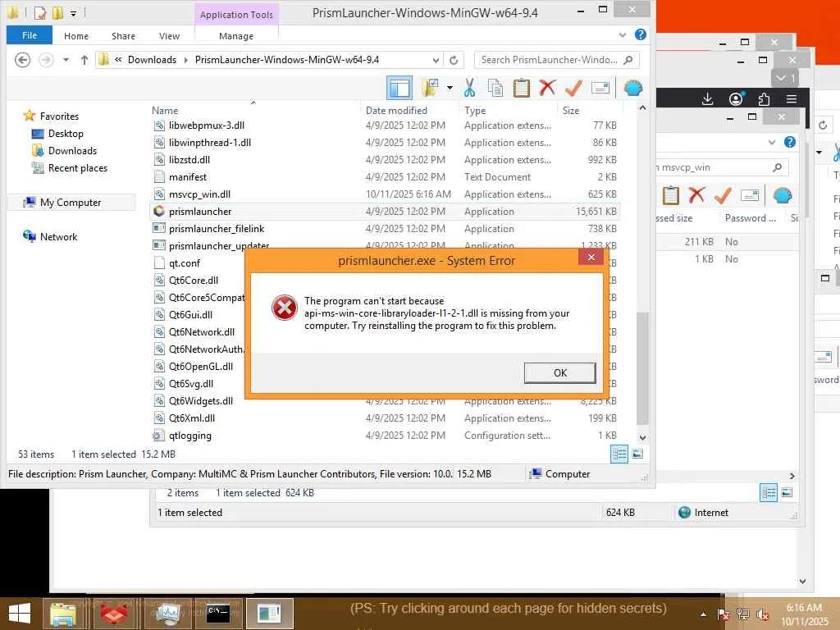This screenshot has height=630, width=840.
Task: Sort by Date modified column header
Action: [396, 111]
